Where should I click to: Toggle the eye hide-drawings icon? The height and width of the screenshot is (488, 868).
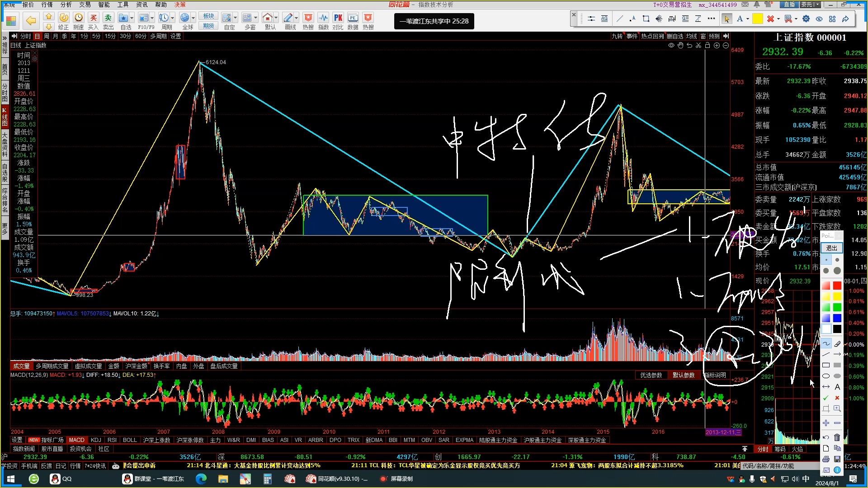(819, 19)
